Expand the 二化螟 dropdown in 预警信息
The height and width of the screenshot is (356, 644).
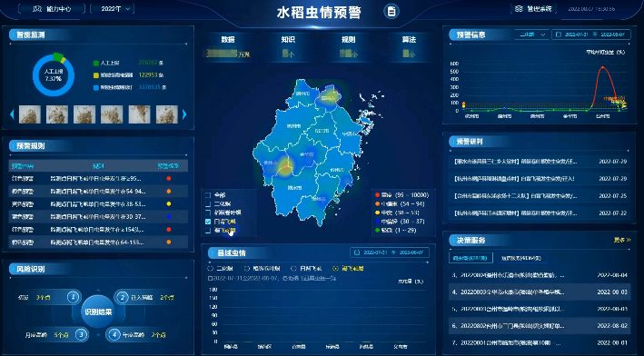pyautogui.click(x=532, y=35)
